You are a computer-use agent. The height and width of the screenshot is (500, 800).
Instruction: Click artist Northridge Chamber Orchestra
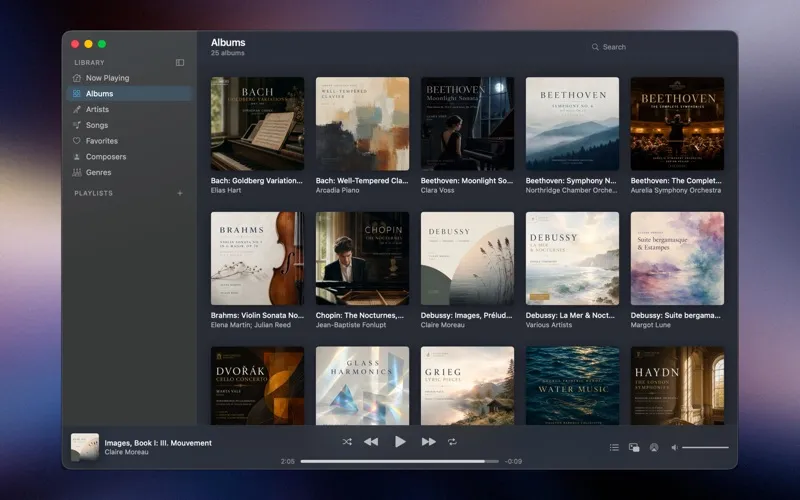coord(571,190)
